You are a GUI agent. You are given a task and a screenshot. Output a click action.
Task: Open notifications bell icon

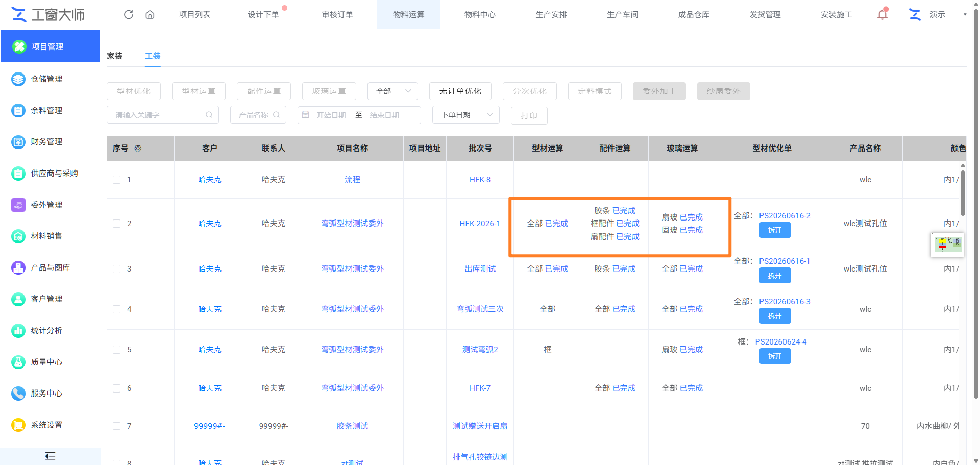coord(883,14)
